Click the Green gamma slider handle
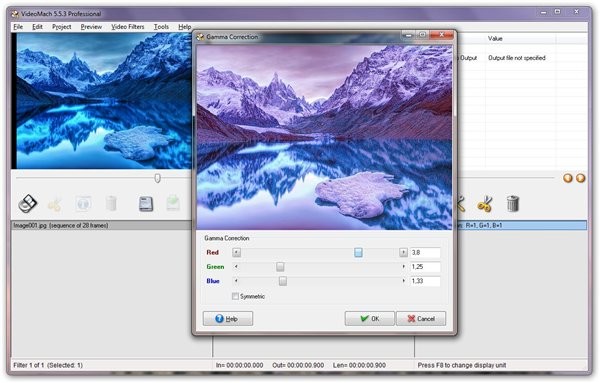Image resolution: width=600 pixels, height=383 pixels. click(280, 267)
